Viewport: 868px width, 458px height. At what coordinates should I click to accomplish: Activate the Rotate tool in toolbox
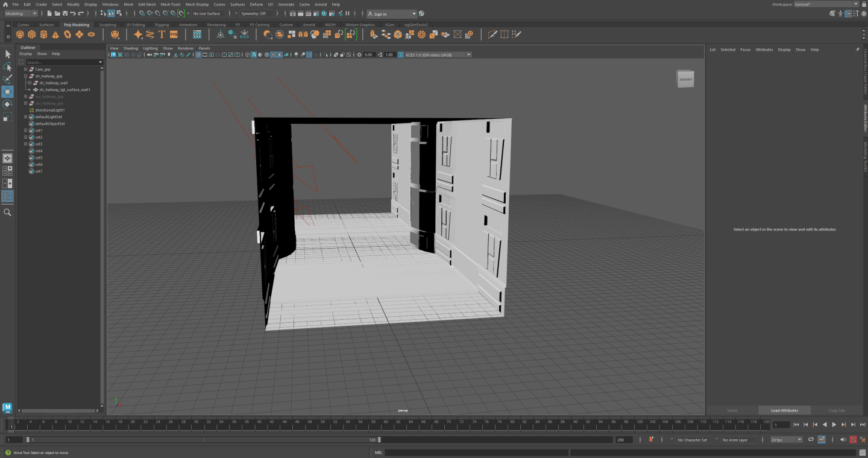[7, 104]
